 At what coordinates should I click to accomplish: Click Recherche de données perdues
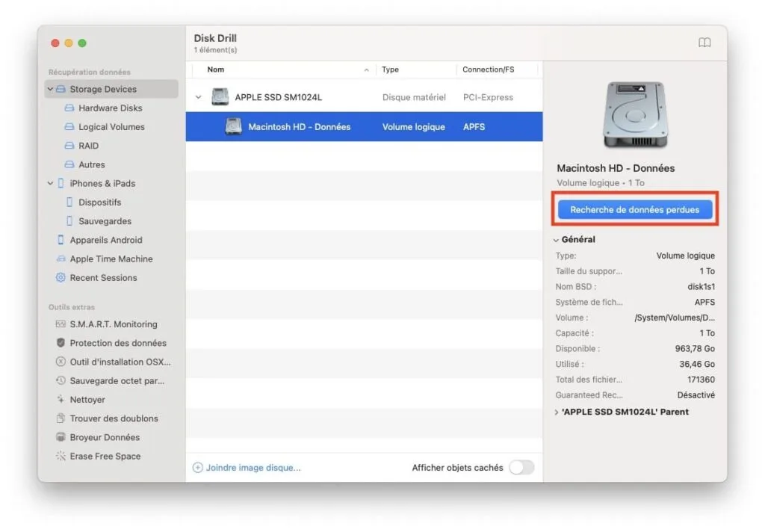coord(634,209)
